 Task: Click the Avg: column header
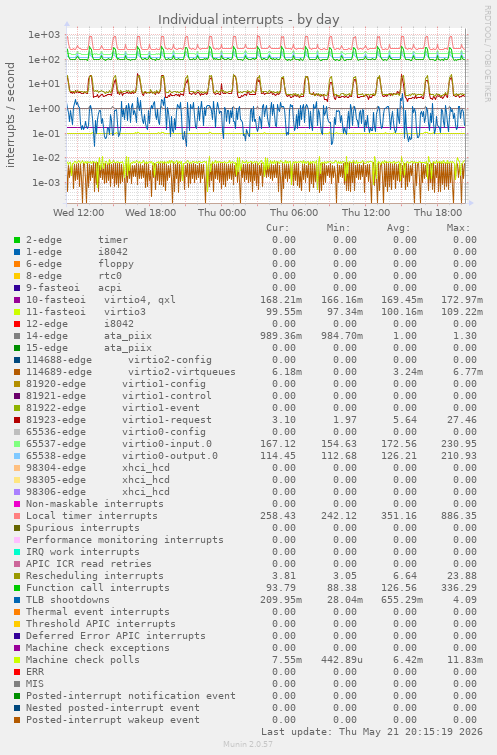coord(398,228)
